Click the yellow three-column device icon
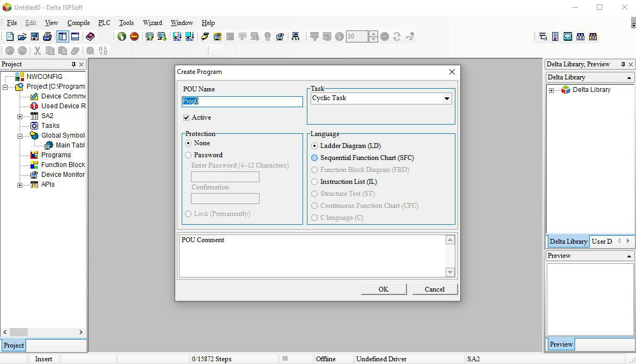Screen dimensions: 636x364 [593, 36]
